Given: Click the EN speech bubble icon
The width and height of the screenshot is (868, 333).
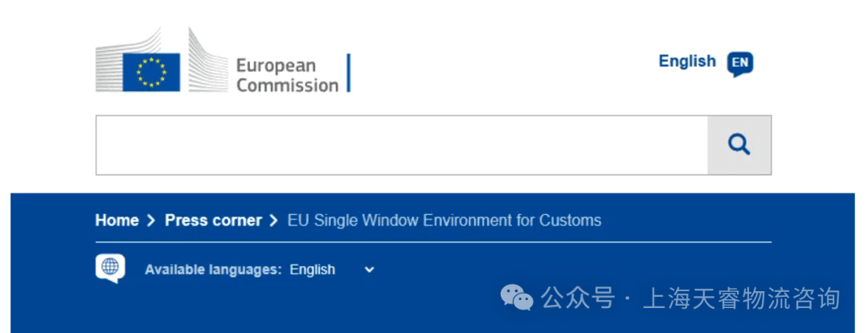Looking at the screenshot, I should [x=739, y=64].
